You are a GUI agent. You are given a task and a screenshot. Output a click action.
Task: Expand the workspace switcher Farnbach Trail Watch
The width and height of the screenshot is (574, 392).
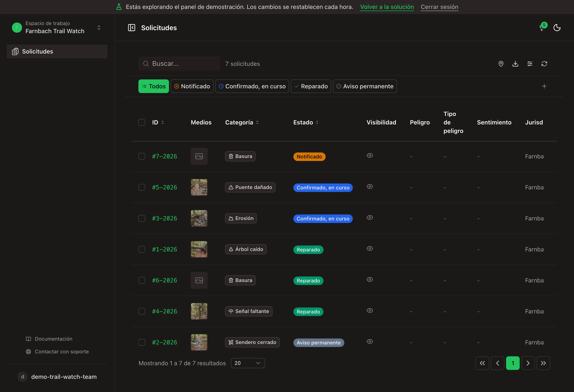point(57,27)
